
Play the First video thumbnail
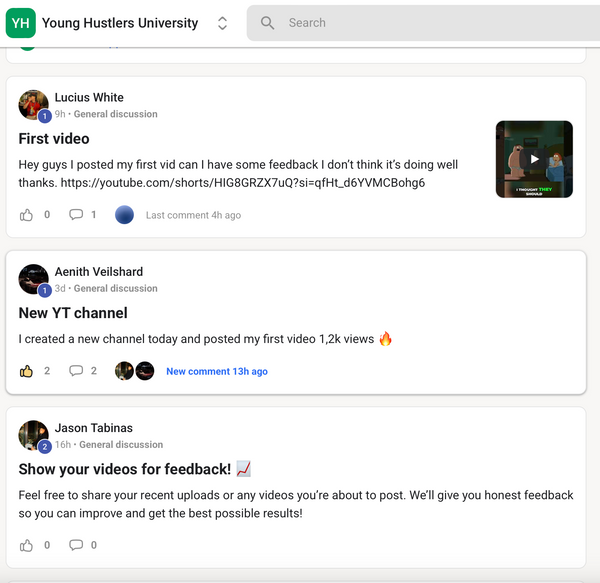(534, 159)
